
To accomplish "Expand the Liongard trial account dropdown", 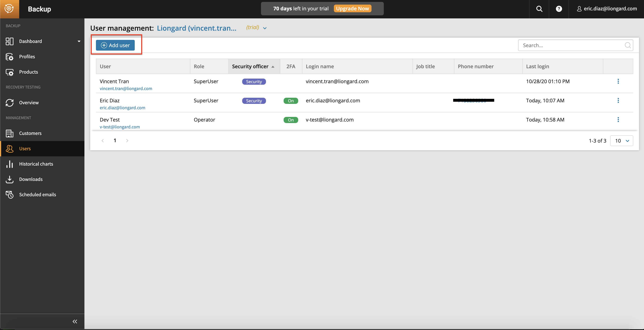I will click(x=265, y=28).
